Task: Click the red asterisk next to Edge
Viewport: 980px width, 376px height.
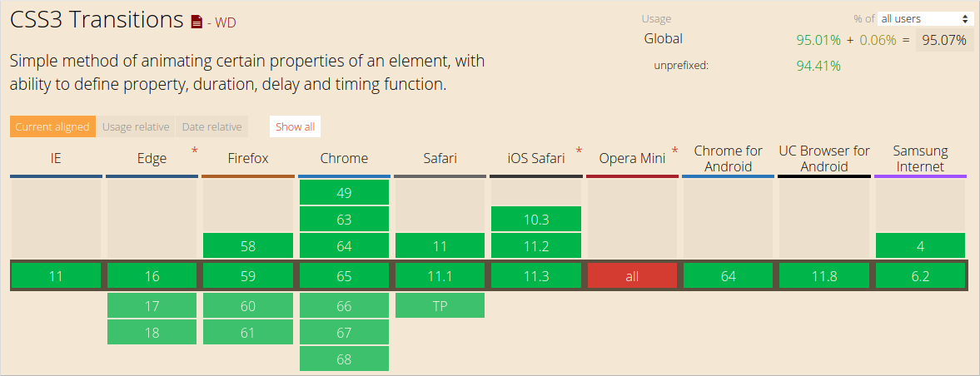Action: (x=195, y=151)
